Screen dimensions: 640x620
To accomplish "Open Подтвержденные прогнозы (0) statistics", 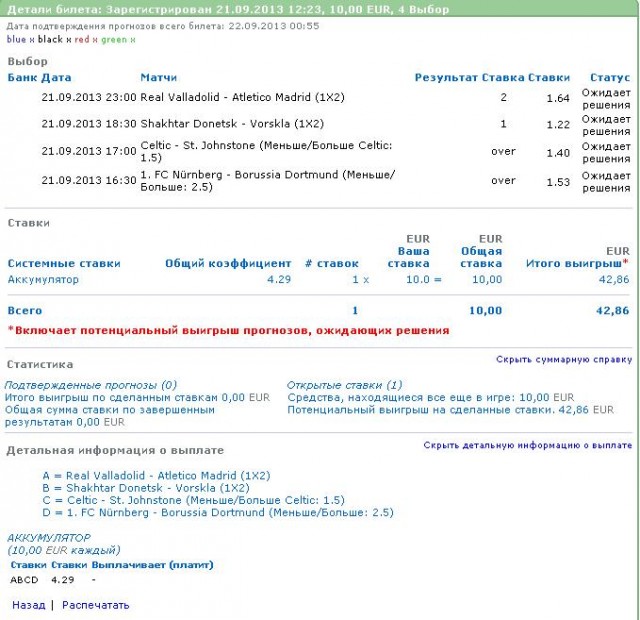I will [x=91, y=385].
